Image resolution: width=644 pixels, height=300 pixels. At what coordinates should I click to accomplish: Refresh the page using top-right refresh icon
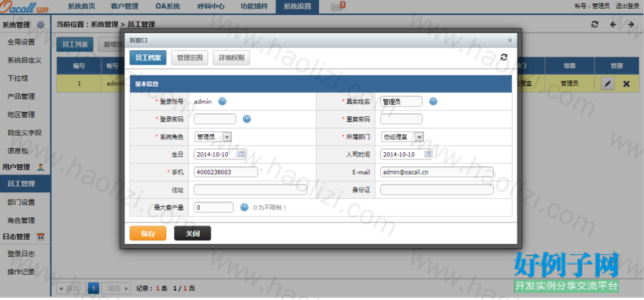(594, 24)
